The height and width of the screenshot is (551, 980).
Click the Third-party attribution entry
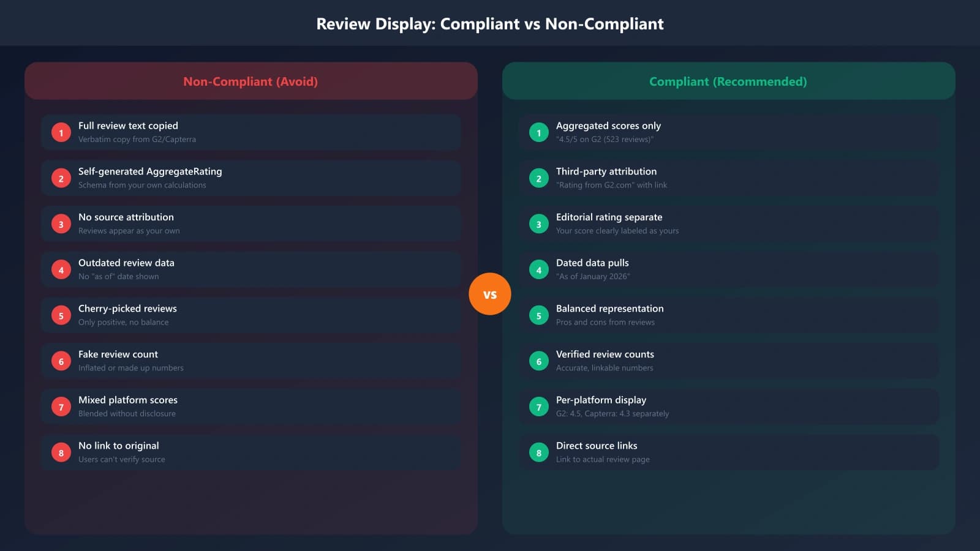click(728, 178)
